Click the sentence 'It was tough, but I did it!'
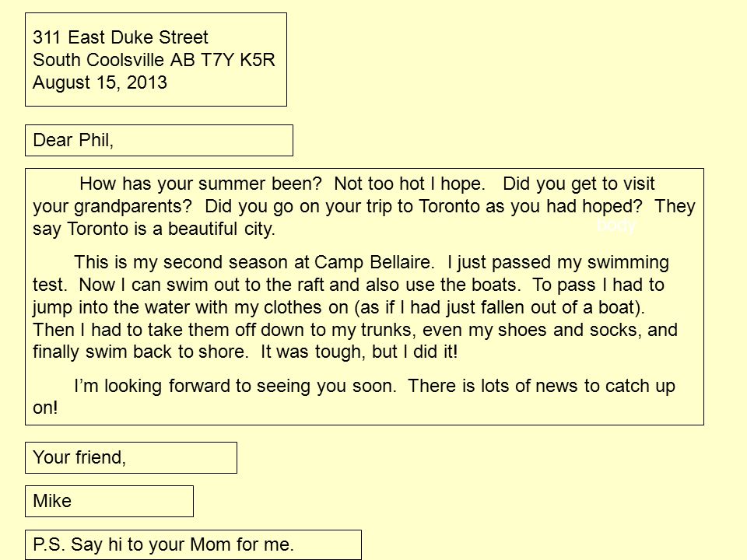The height and width of the screenshot is (560, 747). point(359,352)
